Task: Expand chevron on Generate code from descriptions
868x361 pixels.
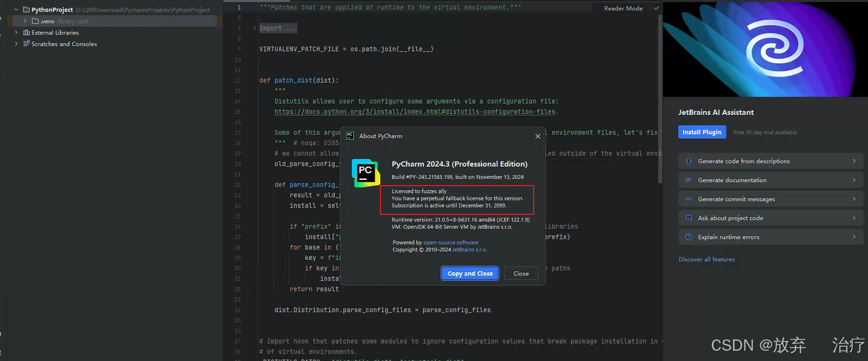Action: coord(854,161)
